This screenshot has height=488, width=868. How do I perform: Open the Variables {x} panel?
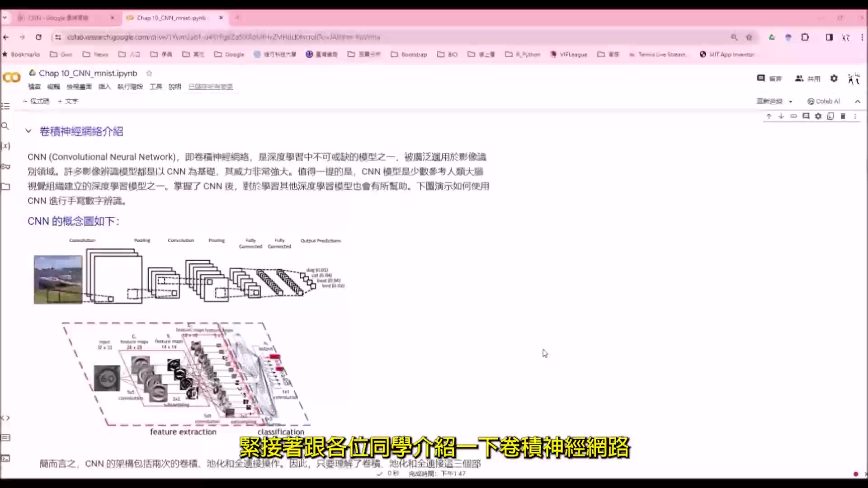[5, 145]
